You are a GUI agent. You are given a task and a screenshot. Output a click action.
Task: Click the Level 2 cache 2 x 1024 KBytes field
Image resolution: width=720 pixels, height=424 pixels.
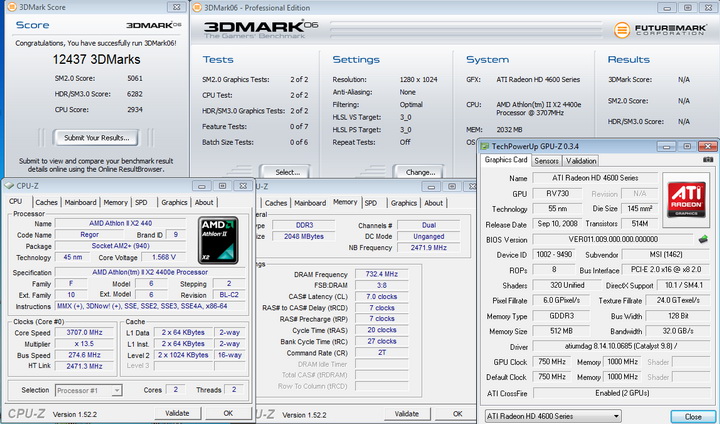pos(183,355)
